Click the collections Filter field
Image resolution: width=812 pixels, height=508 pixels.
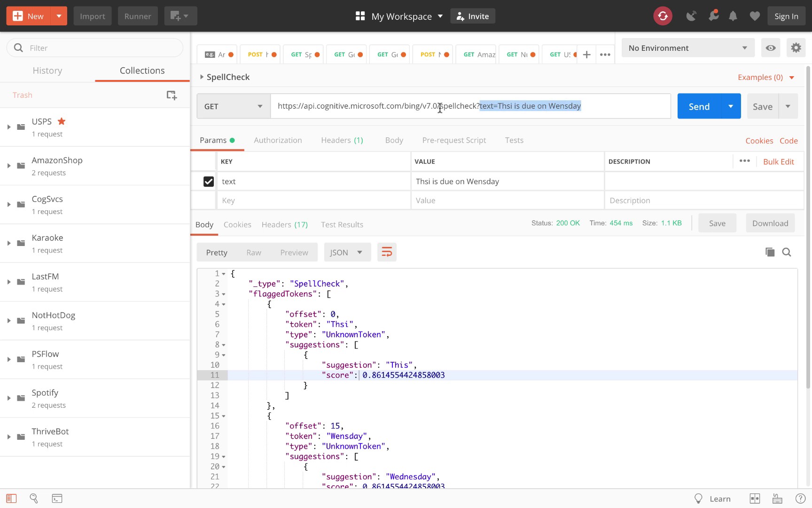[95, 48]
